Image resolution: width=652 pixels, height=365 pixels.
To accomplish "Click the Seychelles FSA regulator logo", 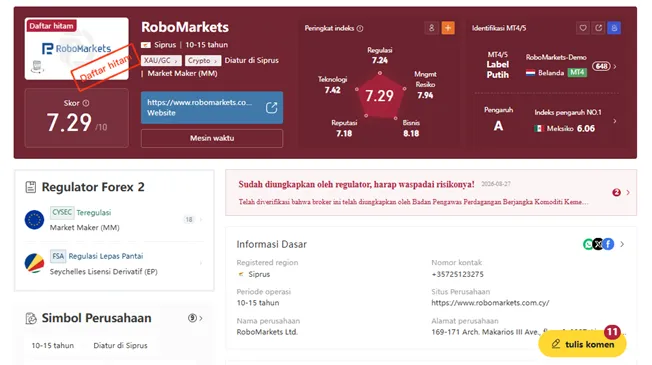I will click(34, 264).
